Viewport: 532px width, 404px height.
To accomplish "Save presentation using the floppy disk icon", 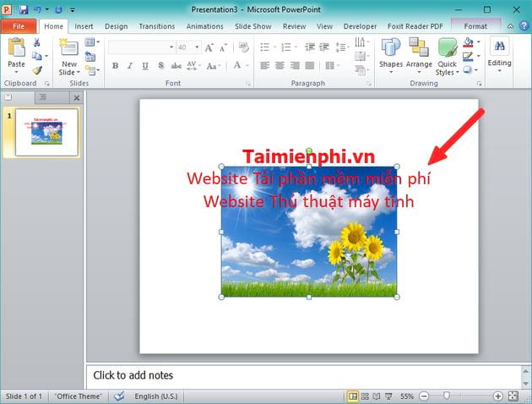I will 24,9.
